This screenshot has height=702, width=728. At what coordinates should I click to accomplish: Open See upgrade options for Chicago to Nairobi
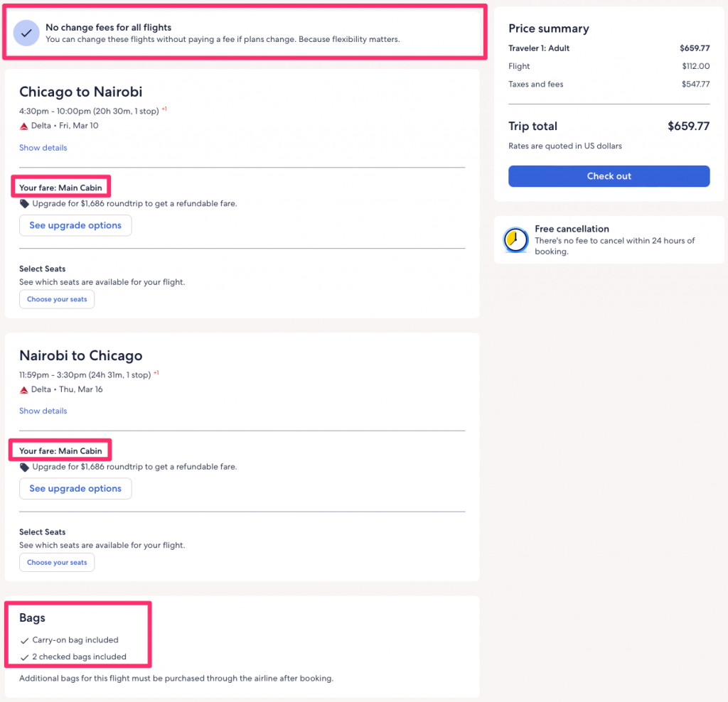[x=75, y=225]
